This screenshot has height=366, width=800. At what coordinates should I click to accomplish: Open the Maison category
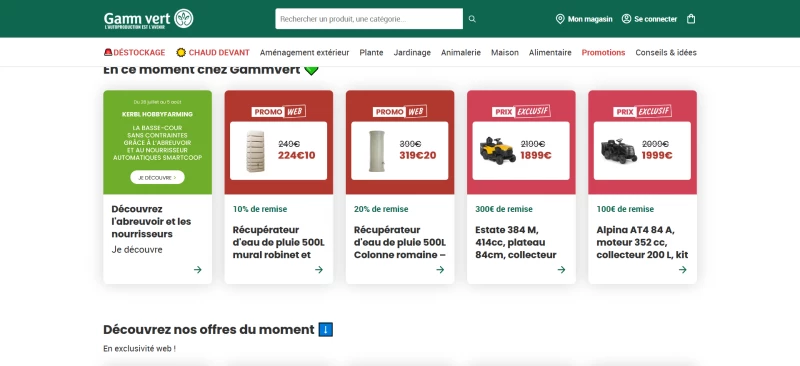[505, 52]
